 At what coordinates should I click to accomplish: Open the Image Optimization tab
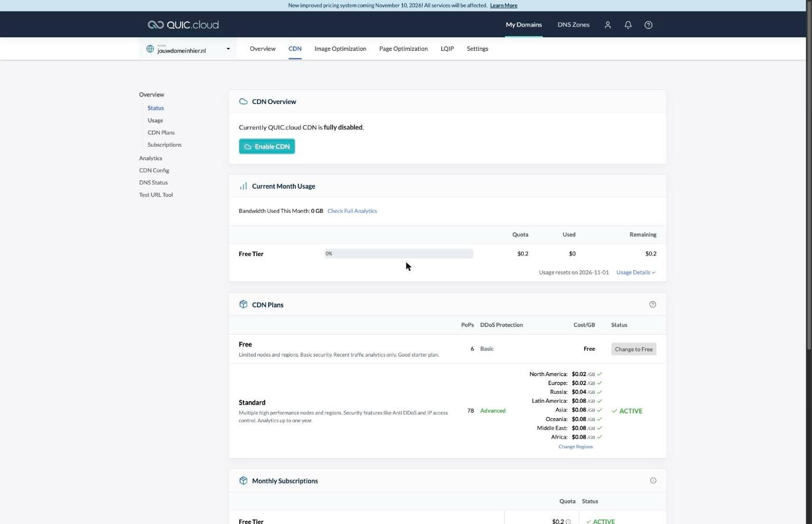(x=340, y=49)
